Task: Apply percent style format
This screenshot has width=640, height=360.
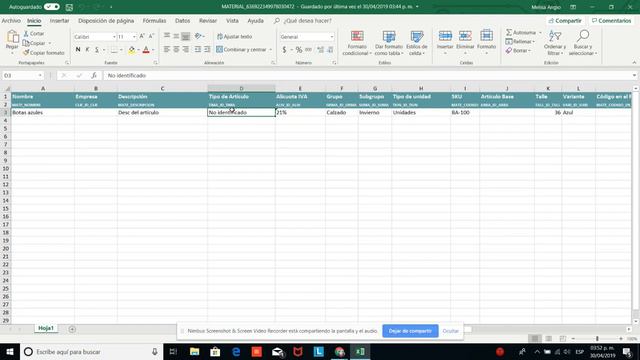Action: (299, 49)
